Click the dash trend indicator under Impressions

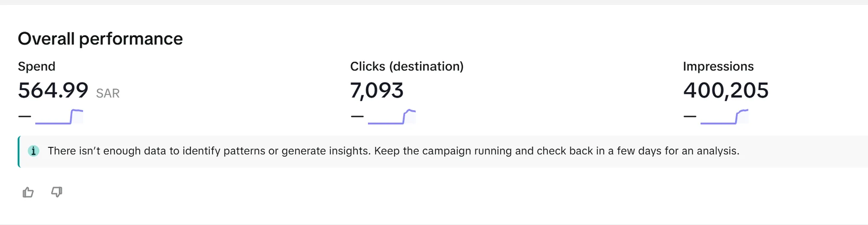point(690,117)
